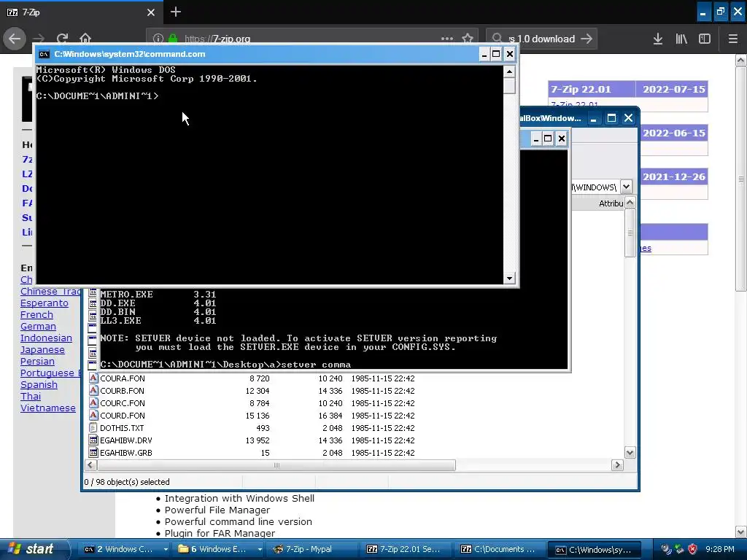Show site information icon

coord(158,39)
